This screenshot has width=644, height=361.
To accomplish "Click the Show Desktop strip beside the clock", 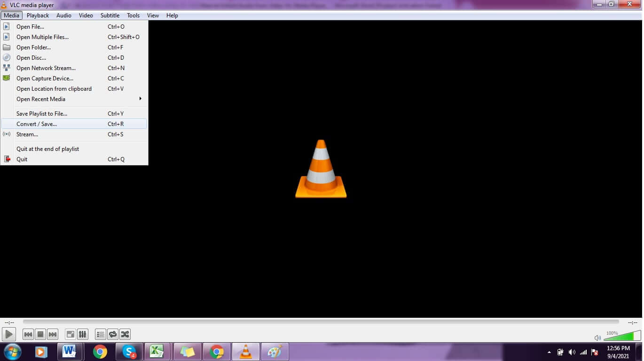I will point(640,352).
